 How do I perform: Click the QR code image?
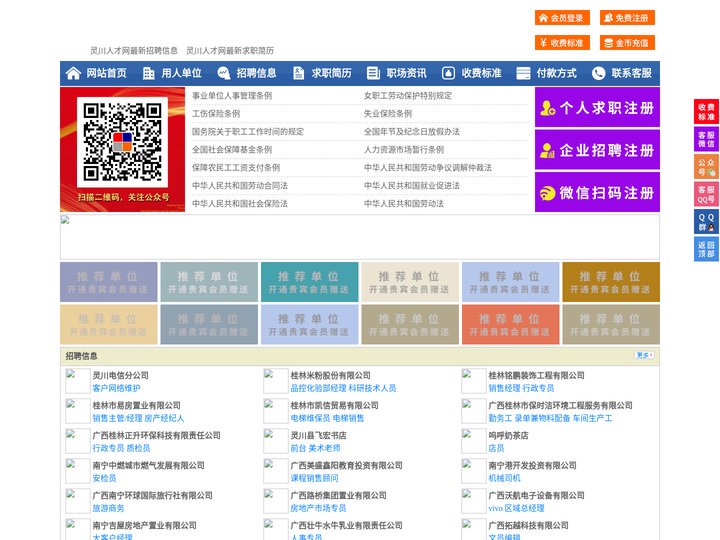click(122, 142)
